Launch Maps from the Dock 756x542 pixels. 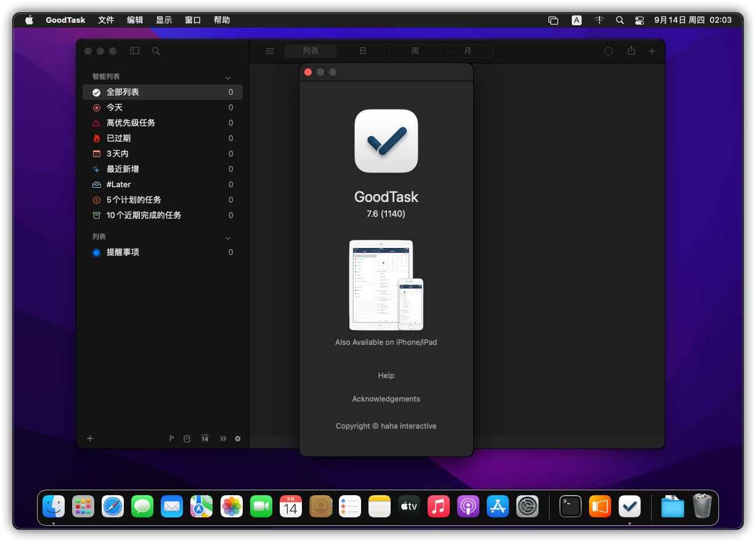[201, 506]
